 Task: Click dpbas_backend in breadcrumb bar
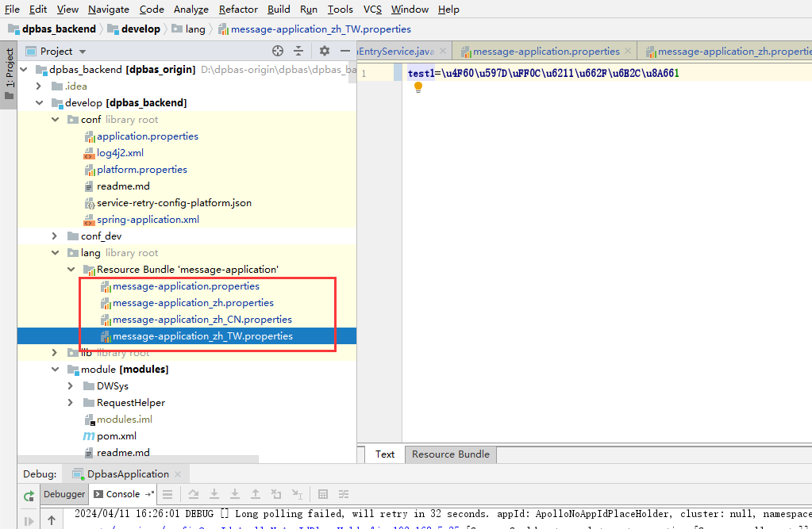pyautogui.click(x=52, y=29)
